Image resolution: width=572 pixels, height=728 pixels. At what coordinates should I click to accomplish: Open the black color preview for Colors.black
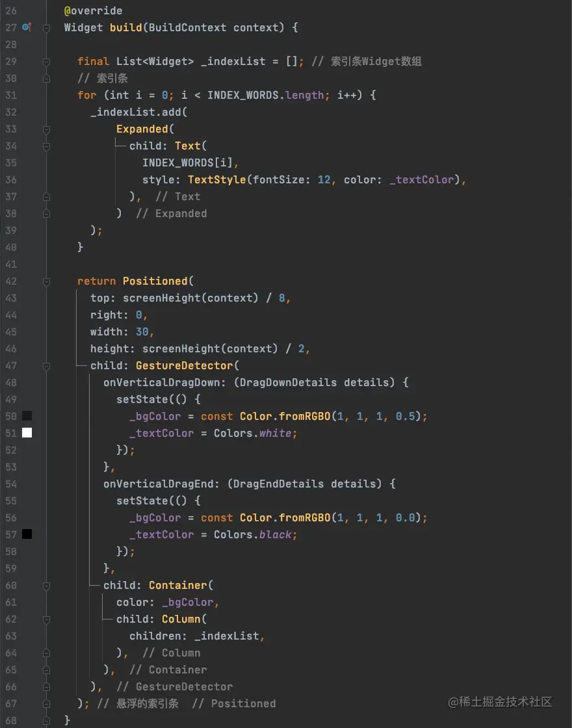[x=27, y=534]
